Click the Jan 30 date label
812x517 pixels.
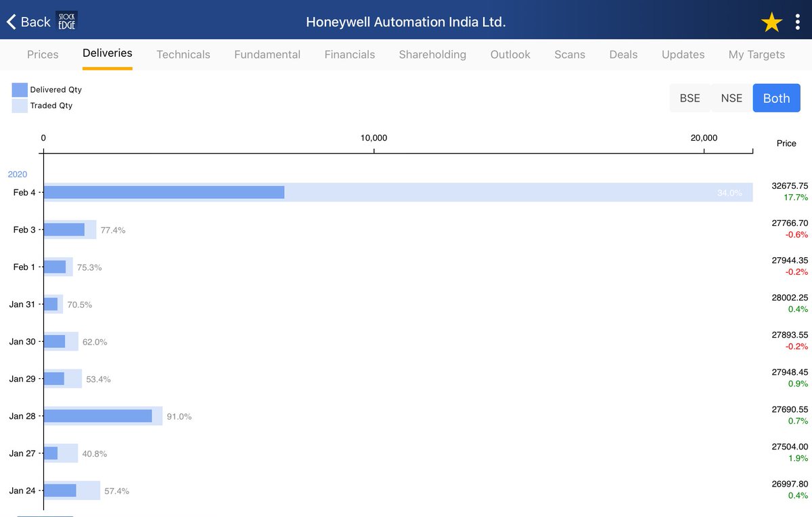22,341
